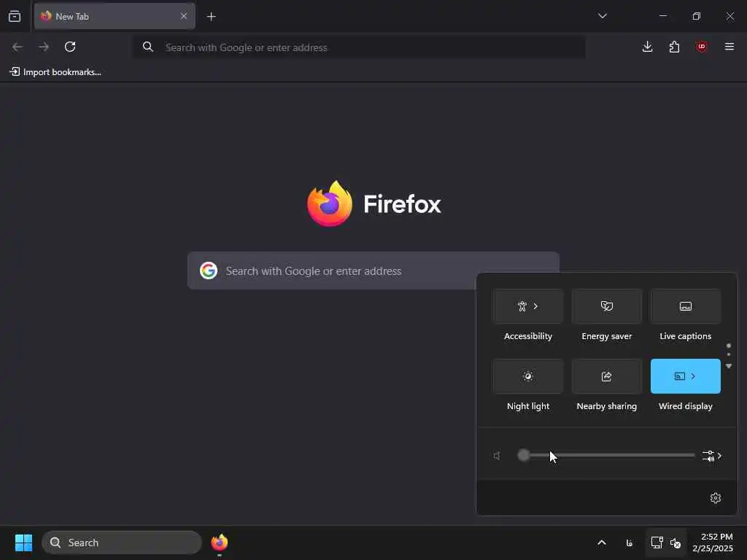Click the Night light label text
Screen dimensions: 747x560
click(528, 406)
